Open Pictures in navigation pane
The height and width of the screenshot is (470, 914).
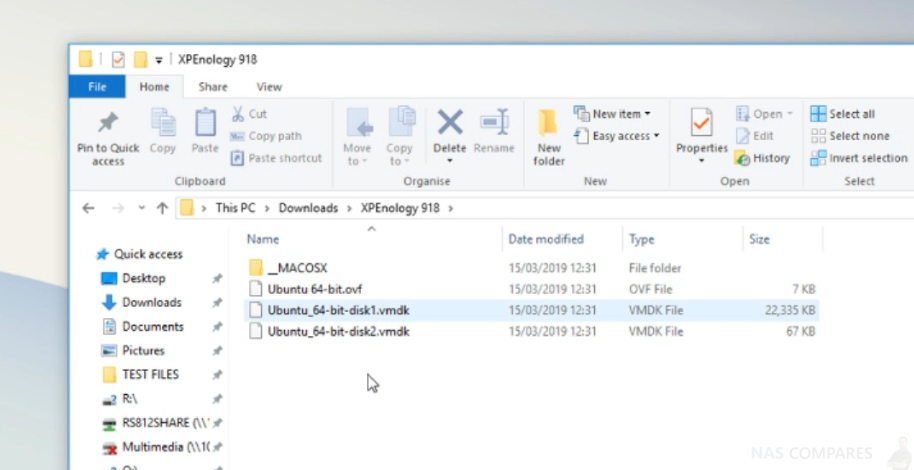[143, 350]
